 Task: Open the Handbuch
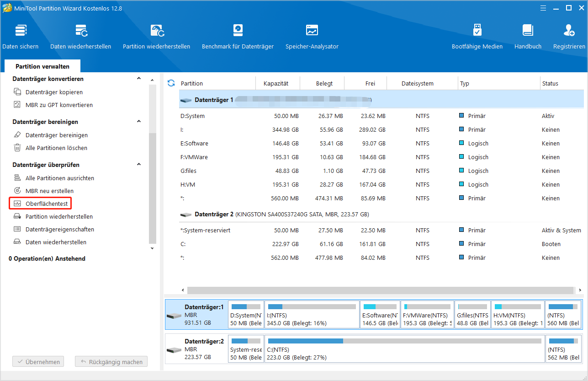[528, 37]
